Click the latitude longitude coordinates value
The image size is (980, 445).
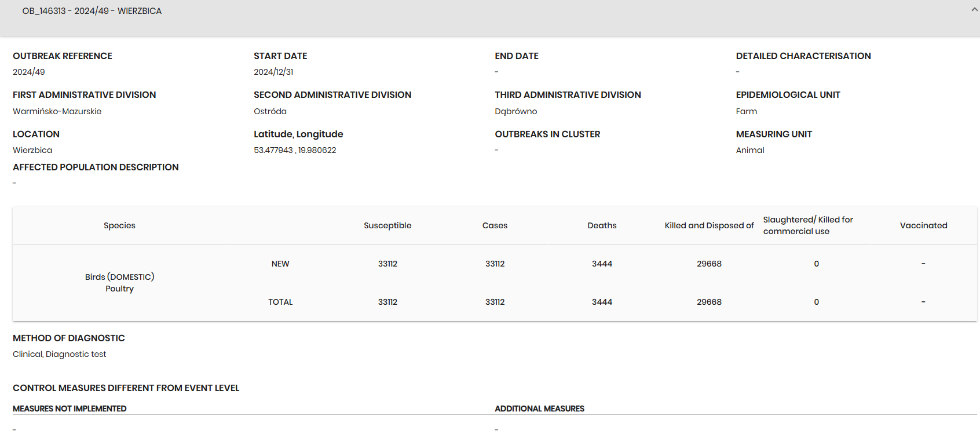[295, 150]
